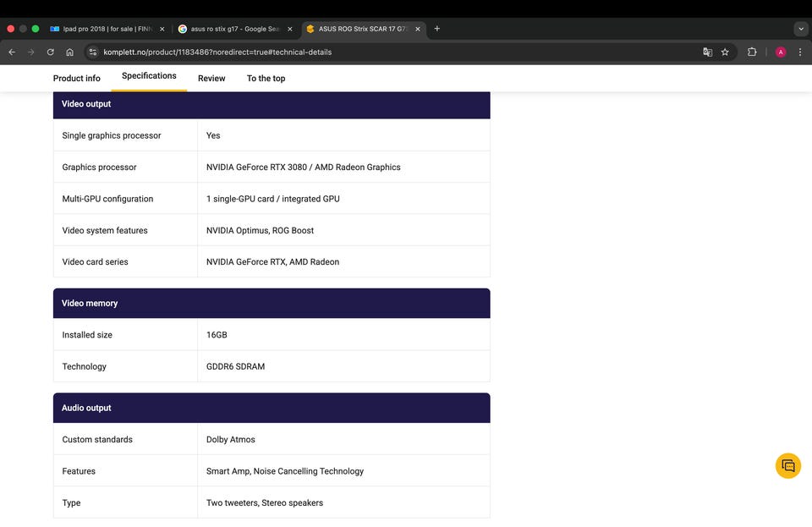Click the Technology row label
The height and width of the screenshot is (527, 812).
[x=84, y=366]
